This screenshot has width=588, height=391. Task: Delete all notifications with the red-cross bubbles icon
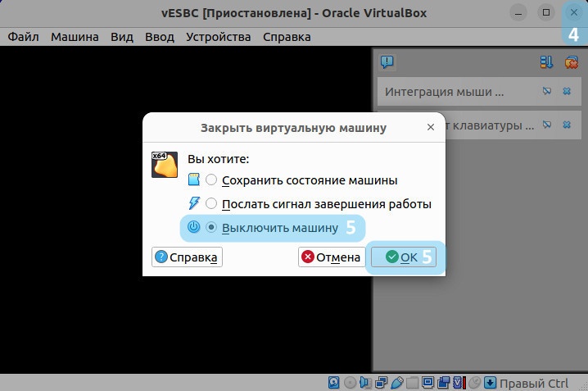(x=571, y=62)
